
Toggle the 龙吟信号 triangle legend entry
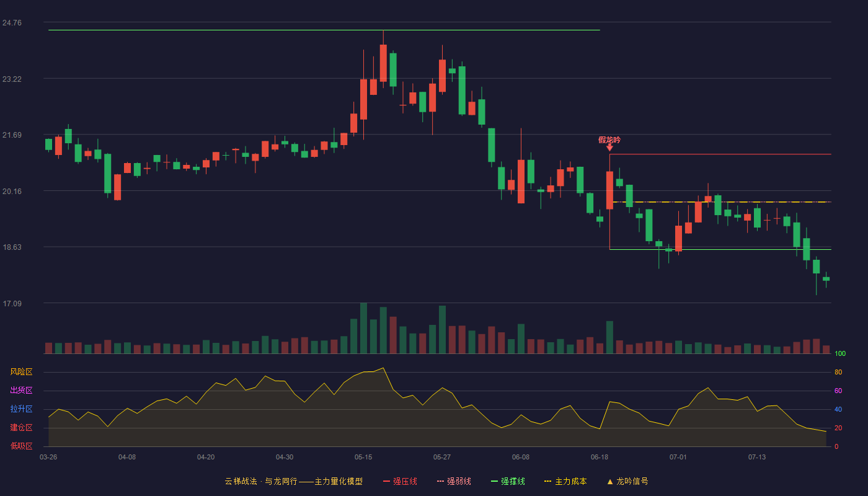pos(627,481)
